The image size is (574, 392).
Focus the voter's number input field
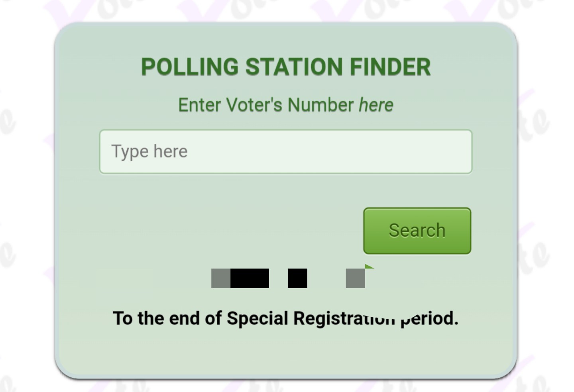click(x=285, y=152)
